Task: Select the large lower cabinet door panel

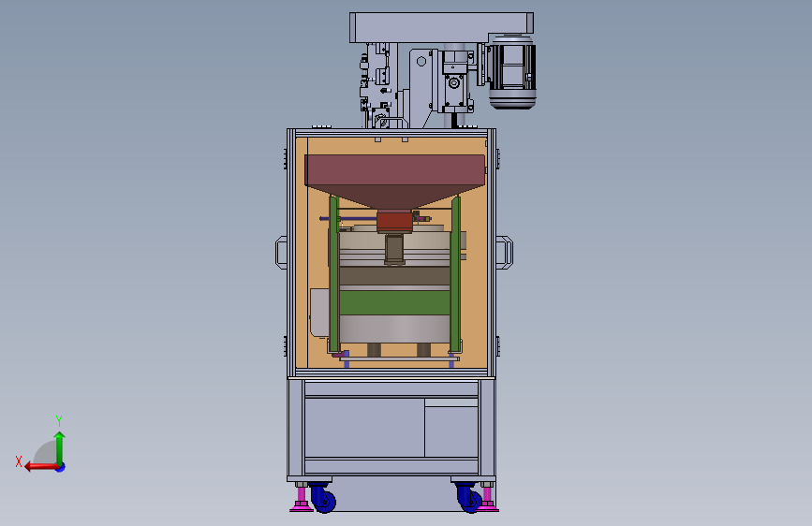Action: [364, 428]
